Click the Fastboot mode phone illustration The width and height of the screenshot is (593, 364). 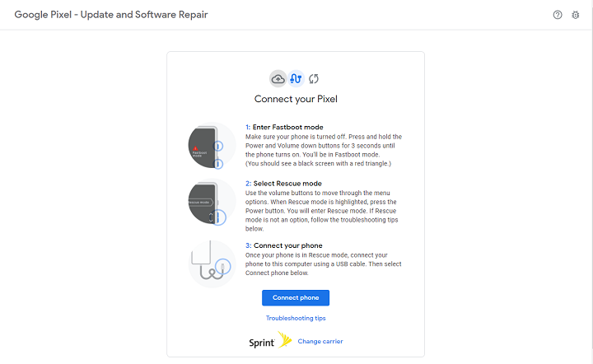pyautogui.click(x=212, y=147)
